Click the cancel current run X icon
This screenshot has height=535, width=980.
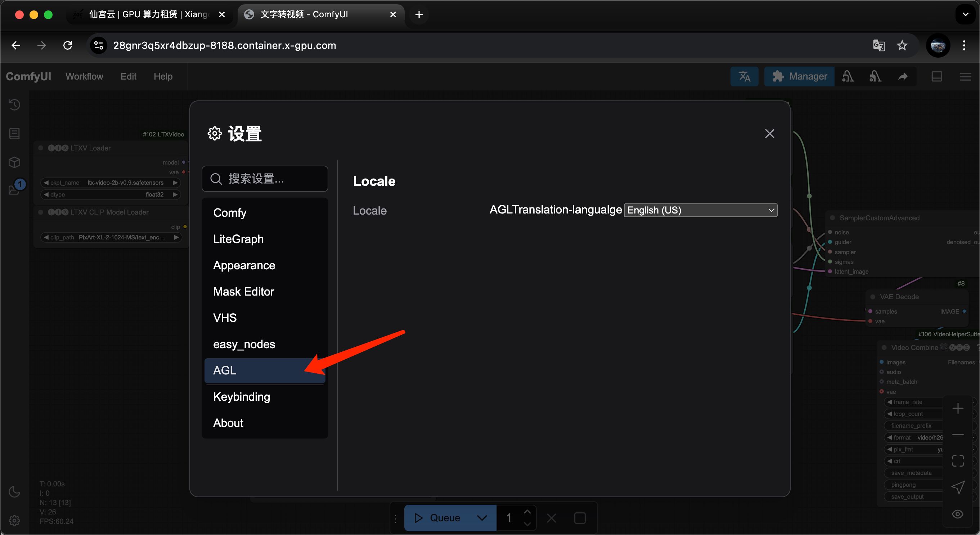point(552,518)
